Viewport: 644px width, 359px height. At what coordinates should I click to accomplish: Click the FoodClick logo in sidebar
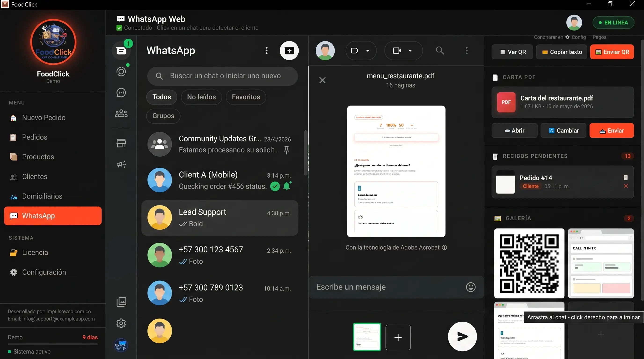pos(53,42)
